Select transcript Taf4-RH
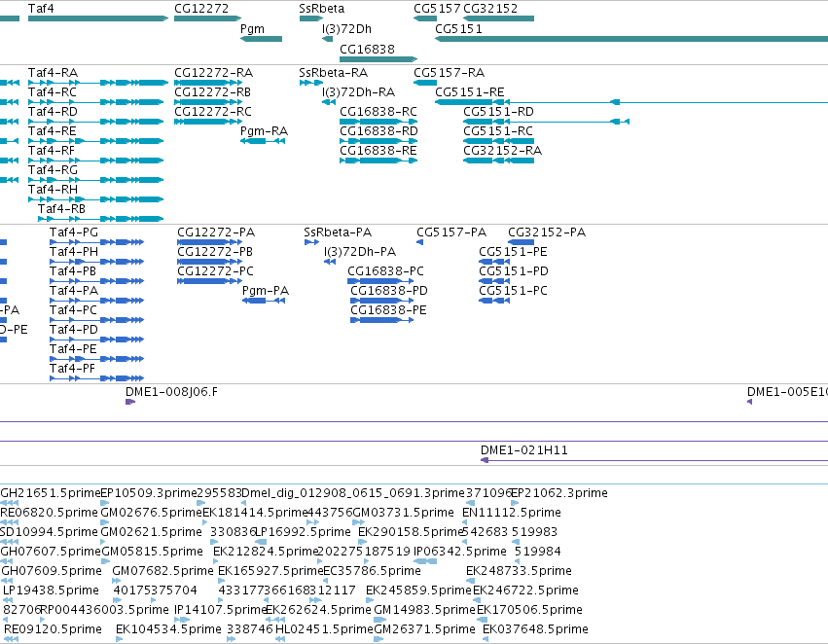The image size is (828, 644). (96, 199)
